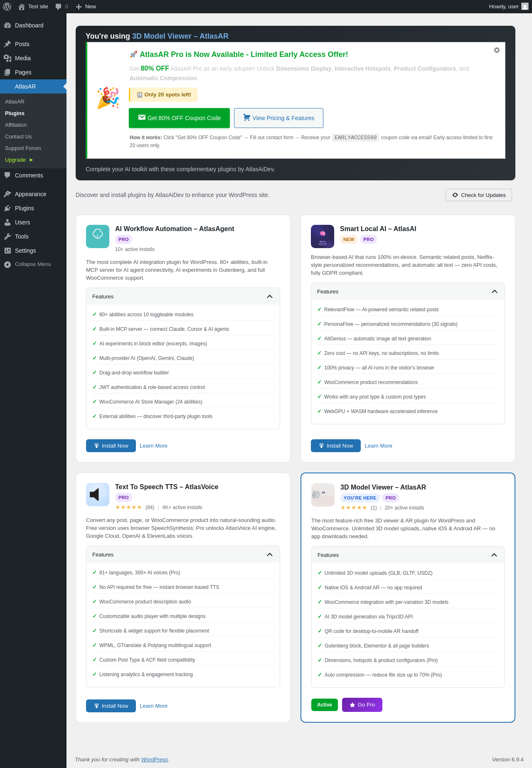The width and height of the screenshot is (532, 768).
Task: Open the 3D Model Viewer – AtlasAR heading link
Action: (x=180, y=36)
